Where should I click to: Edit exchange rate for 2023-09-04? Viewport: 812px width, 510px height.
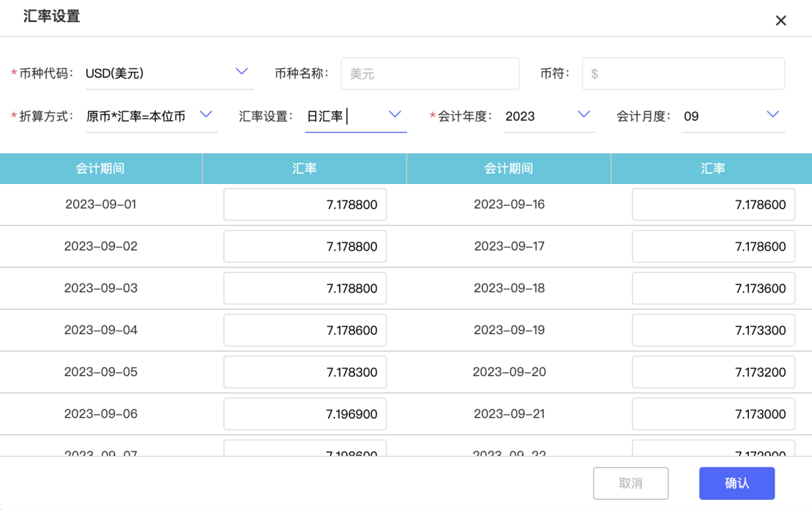(305, 330)
